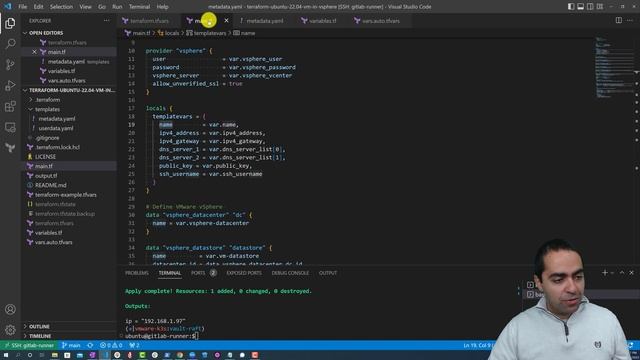Viewport: 640px width, 360px height.
Task: Open Explorer views and more actions ellipsis
Action: [x=107, y=20]
